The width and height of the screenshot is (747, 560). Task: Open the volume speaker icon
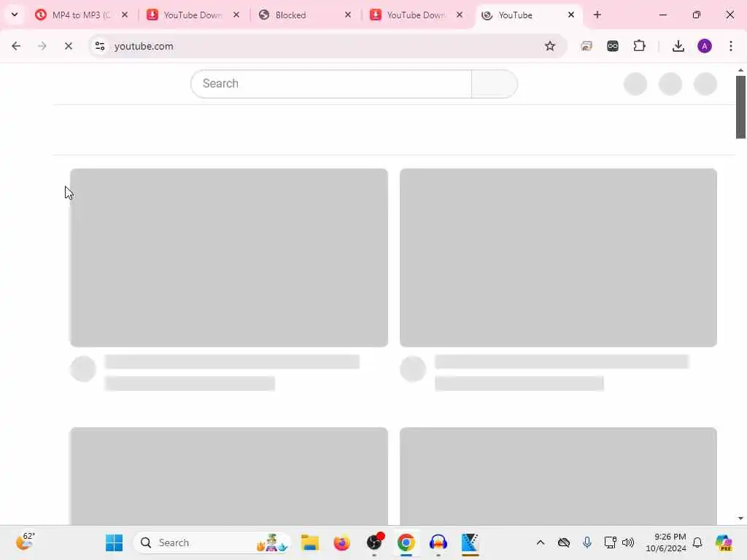pos(628,542)
